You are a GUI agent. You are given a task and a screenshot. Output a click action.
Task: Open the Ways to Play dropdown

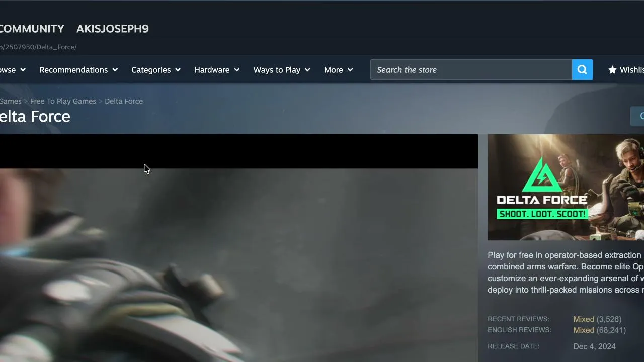click(x=282, y=70)
